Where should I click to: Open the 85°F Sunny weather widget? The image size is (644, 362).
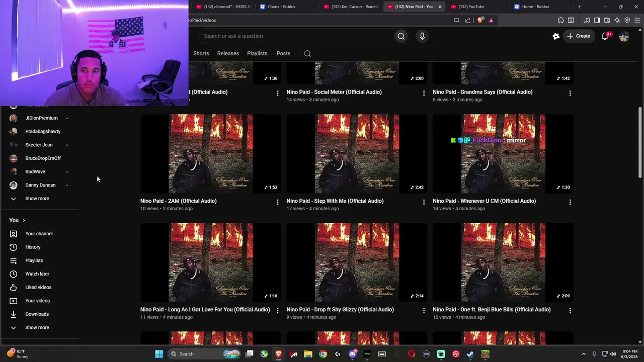[18, 354]
